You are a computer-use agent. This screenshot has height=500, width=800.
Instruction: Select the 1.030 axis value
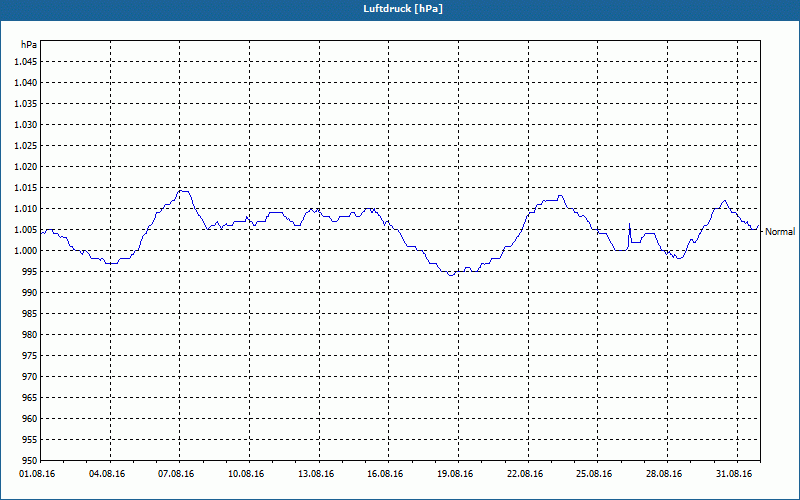click(26, 124)
